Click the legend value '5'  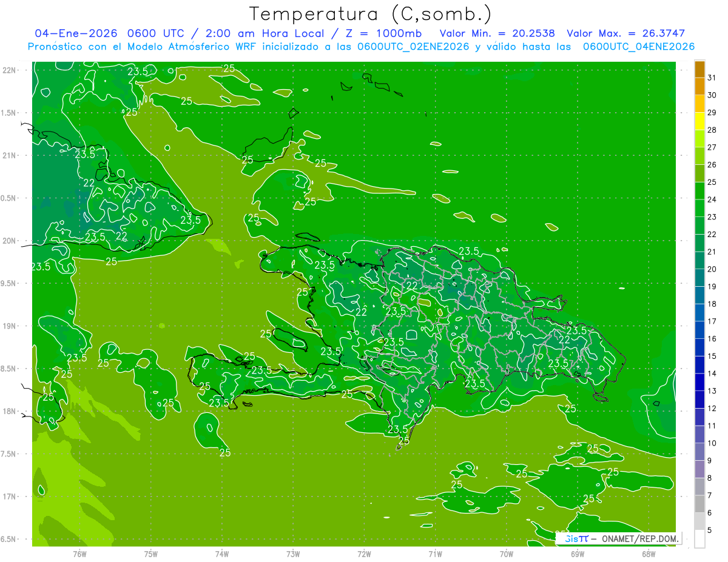pos(710,530)
